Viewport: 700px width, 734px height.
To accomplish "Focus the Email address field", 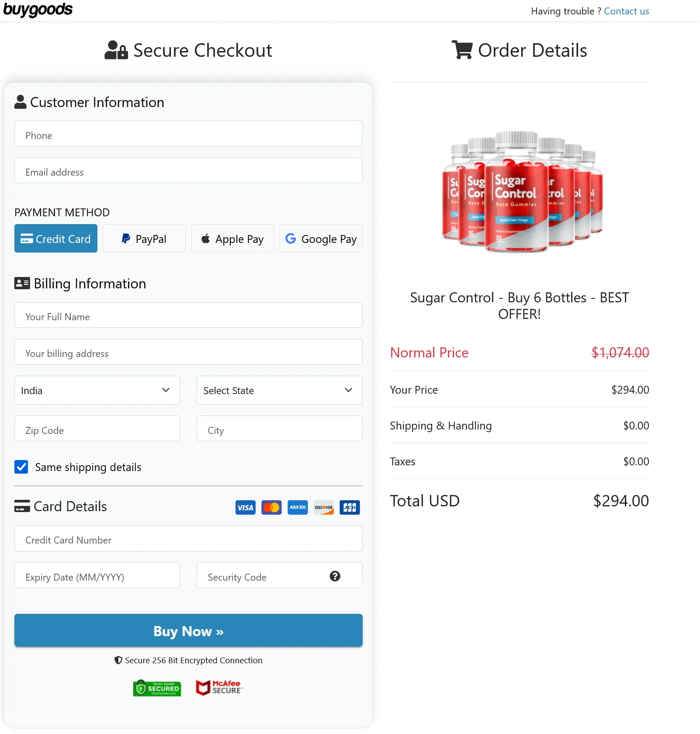I will (x=188, y=170).
